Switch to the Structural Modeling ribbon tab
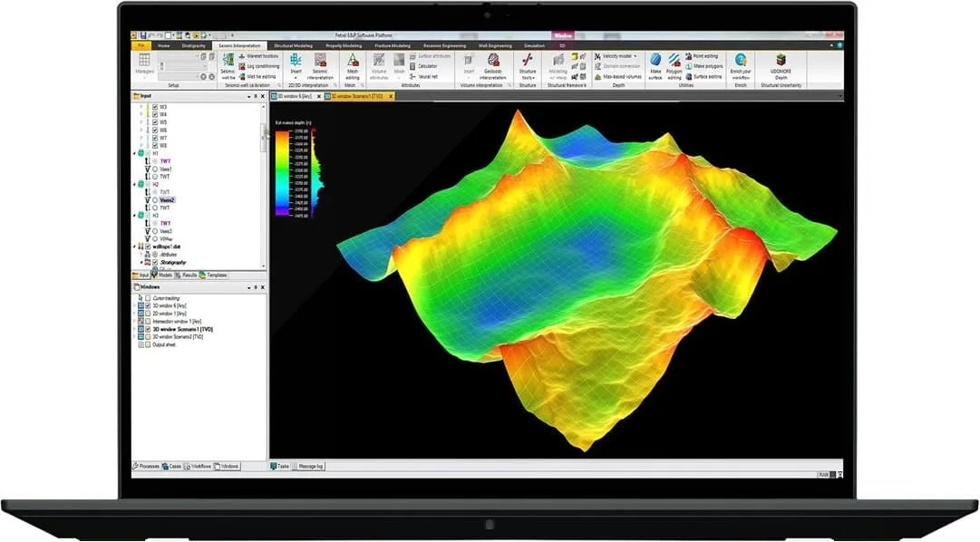 click(x=293, y=45)
